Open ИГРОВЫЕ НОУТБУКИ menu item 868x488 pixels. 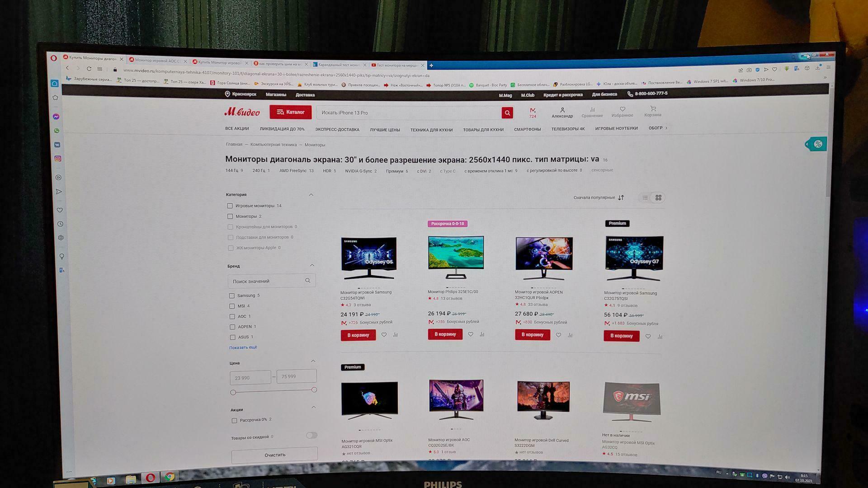tap(616, 128)
